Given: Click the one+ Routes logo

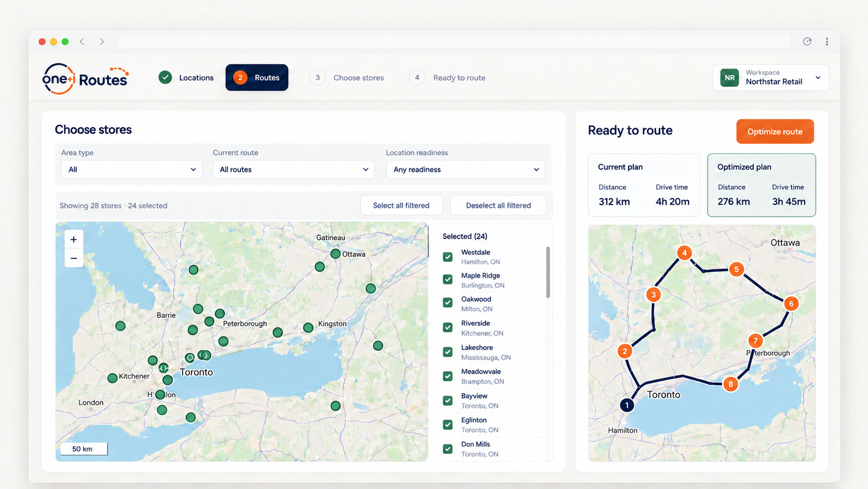Looking at the screenshot, I should coord(85,78).
